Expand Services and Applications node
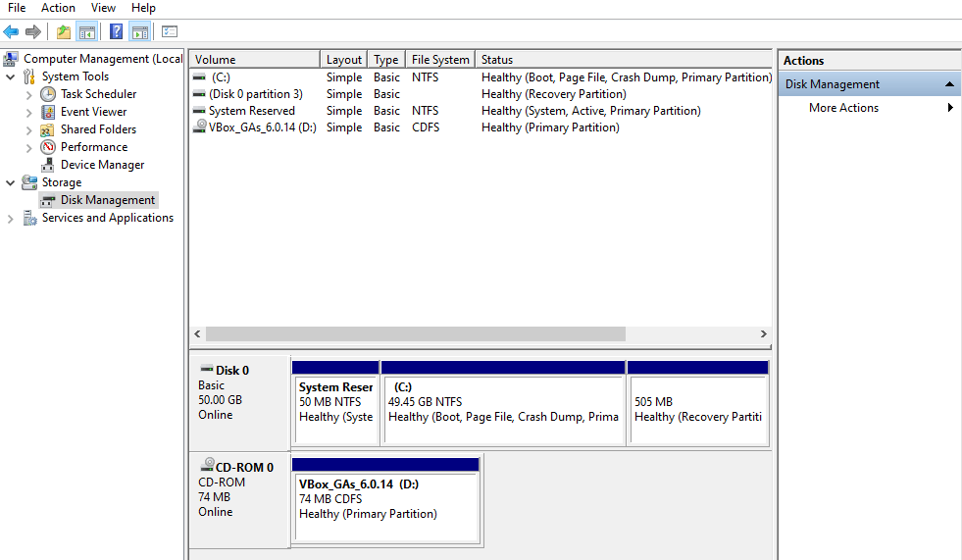962x560 pixels. (x=11, y=219)
